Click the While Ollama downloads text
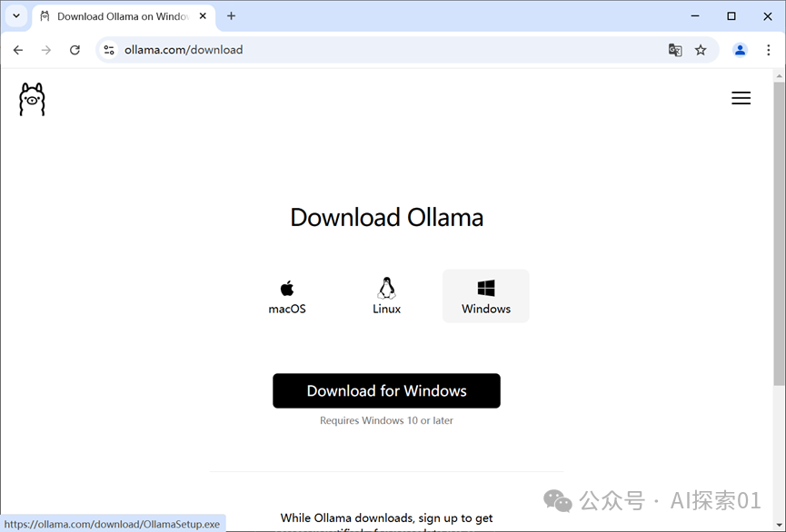The height and width of the screenshot is (532, 786). pyautogui.click(x=386, y=518)
